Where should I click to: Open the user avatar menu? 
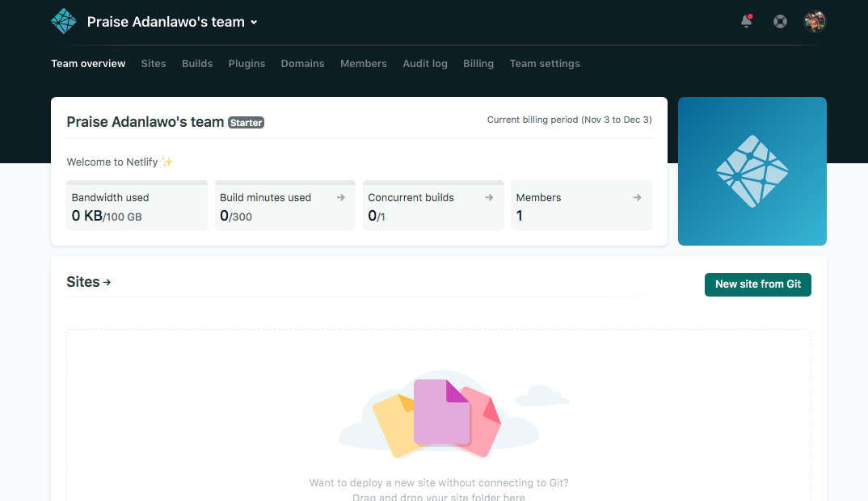coord(815,22)
